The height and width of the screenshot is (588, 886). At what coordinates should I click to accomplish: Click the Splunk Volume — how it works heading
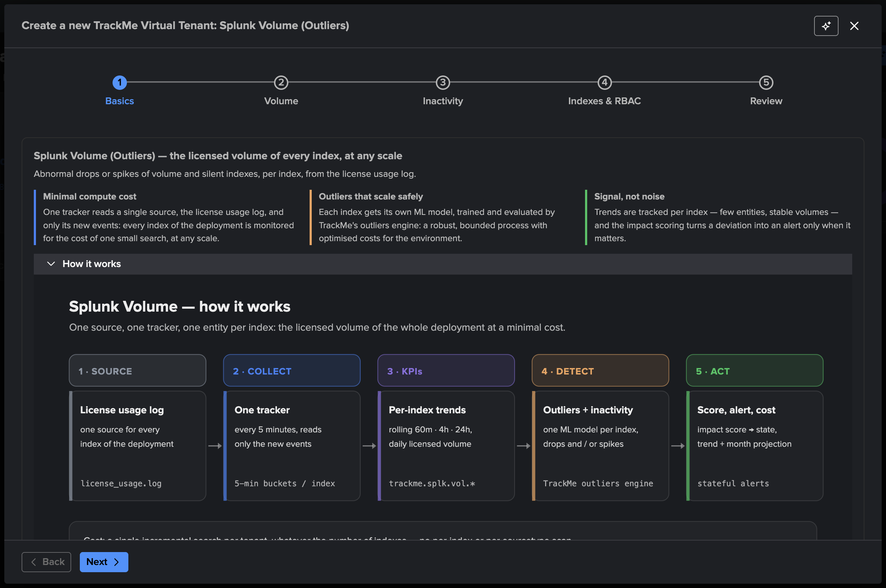tap(179, 306)
